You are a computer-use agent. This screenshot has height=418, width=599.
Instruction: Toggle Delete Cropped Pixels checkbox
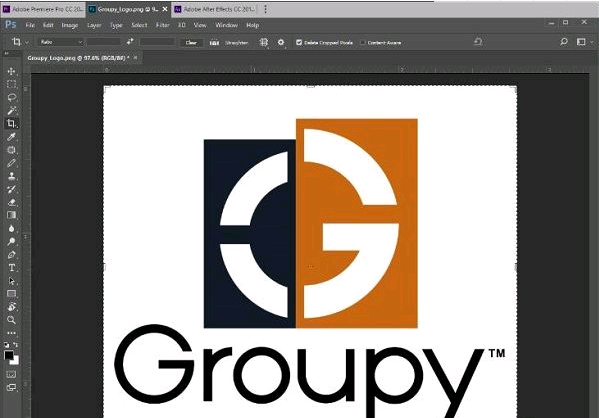point(299,42)
